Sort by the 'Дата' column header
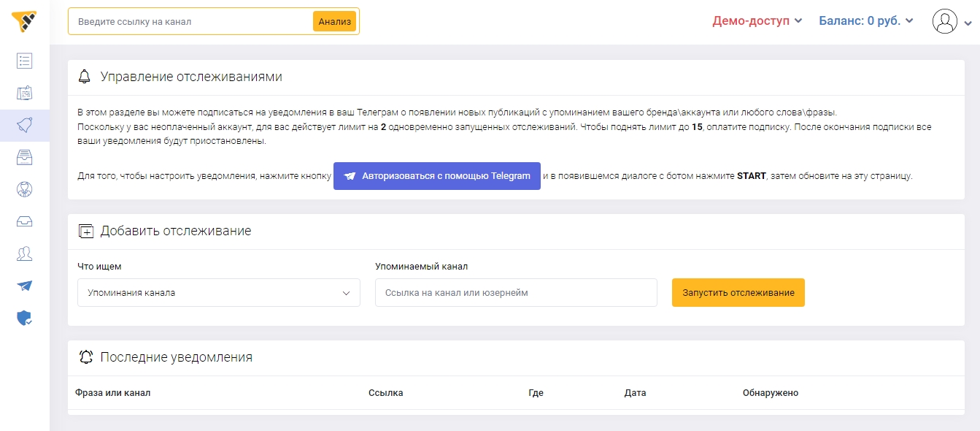 (x=635, y=392)
